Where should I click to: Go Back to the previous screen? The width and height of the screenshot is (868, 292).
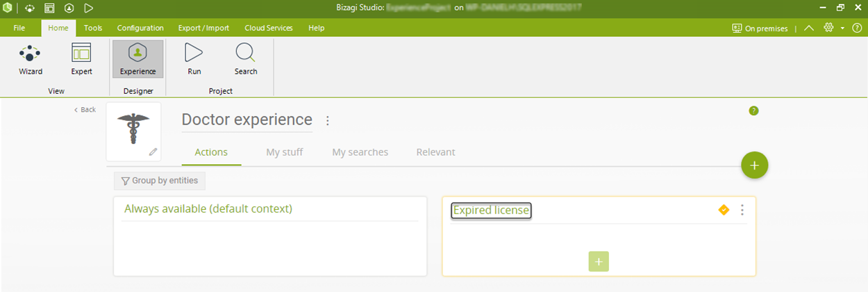coord(85,110)
